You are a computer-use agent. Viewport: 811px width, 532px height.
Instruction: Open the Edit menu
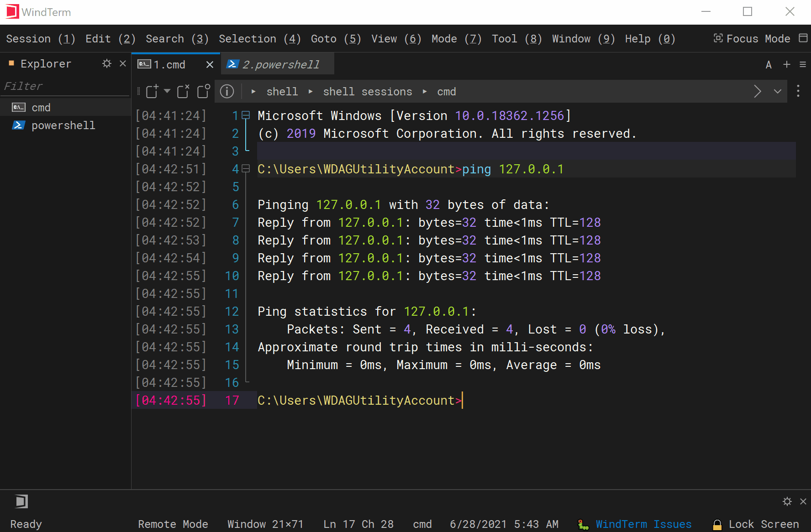(111, 39)
